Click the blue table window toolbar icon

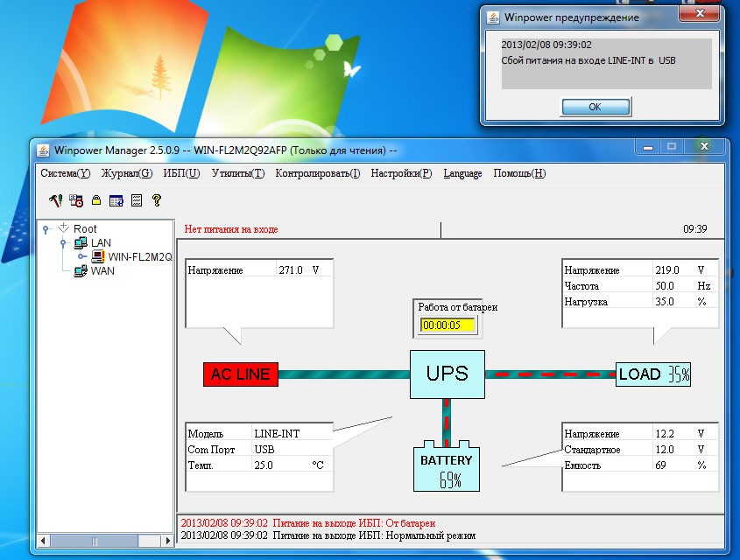pos(116,200)
